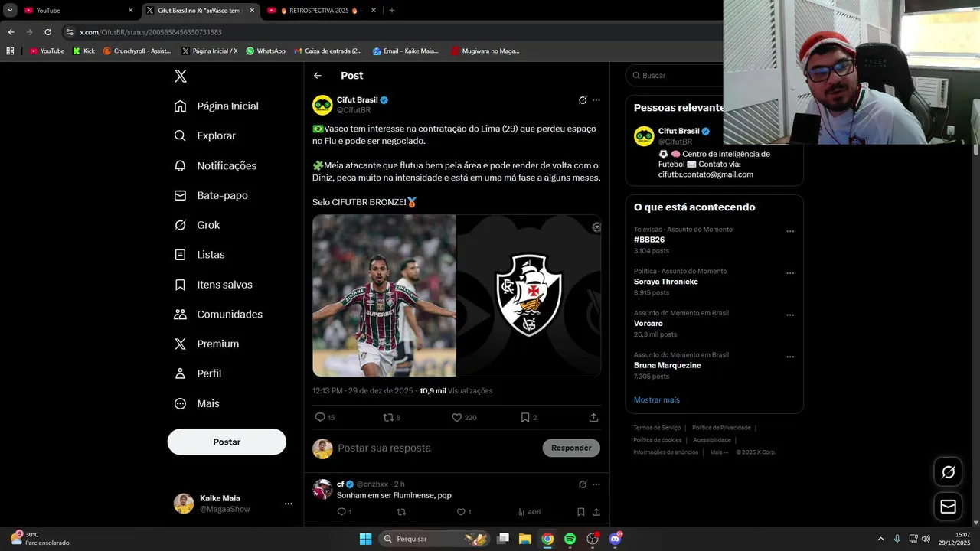Open Cifut Brasil in Pessoas relevantes
Screen dimensions: 980x551
[678, 131]
